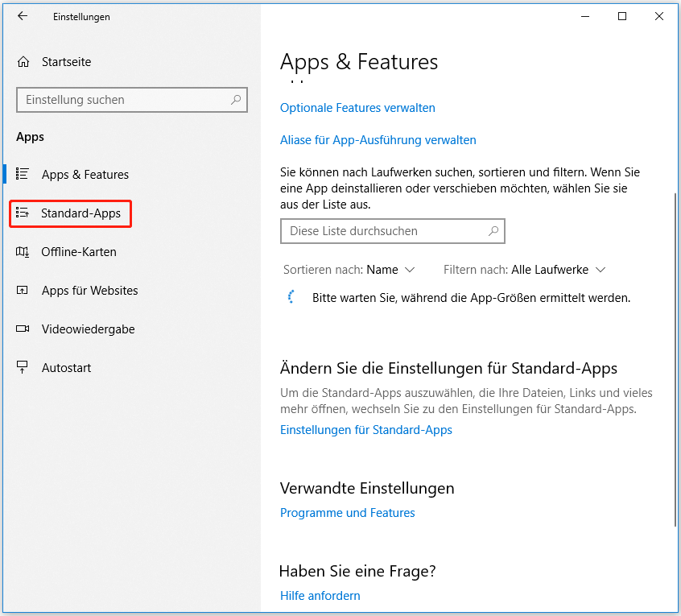Screen dimensions: 681x616
Task: Click Aliase für App-Ausführung verwalten
Action: click(x=378, y=140)
